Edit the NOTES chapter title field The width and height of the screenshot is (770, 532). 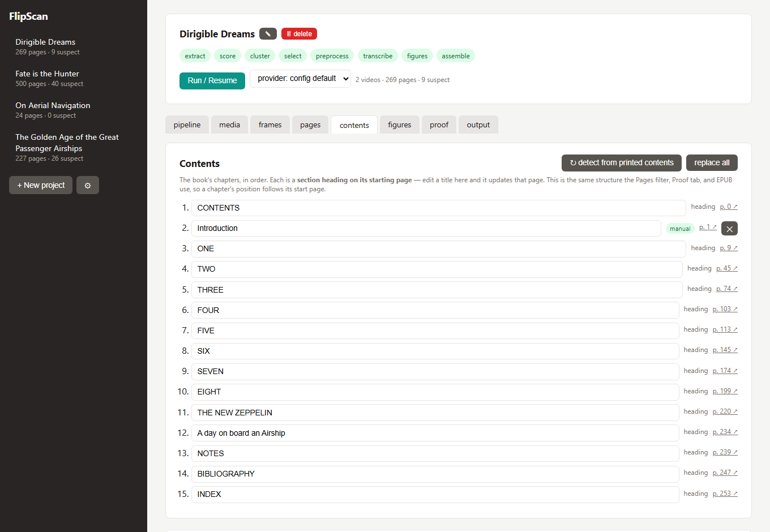[435, 453]
